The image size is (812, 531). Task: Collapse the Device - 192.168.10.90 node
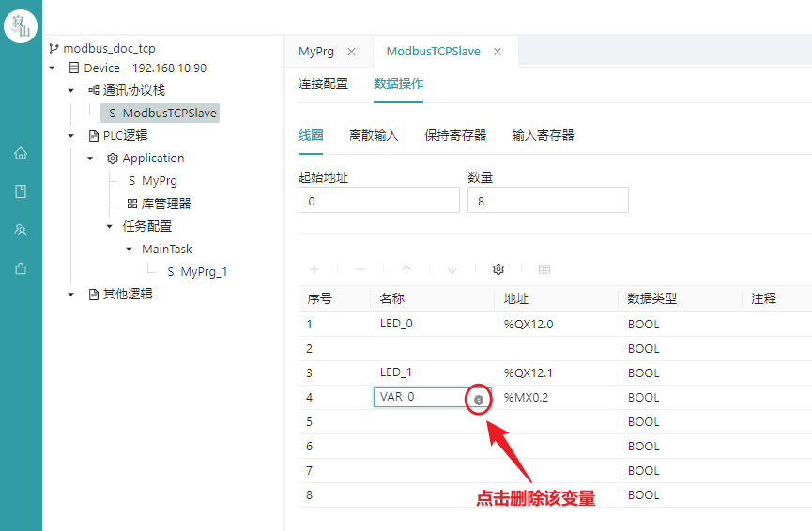point(52,68)
